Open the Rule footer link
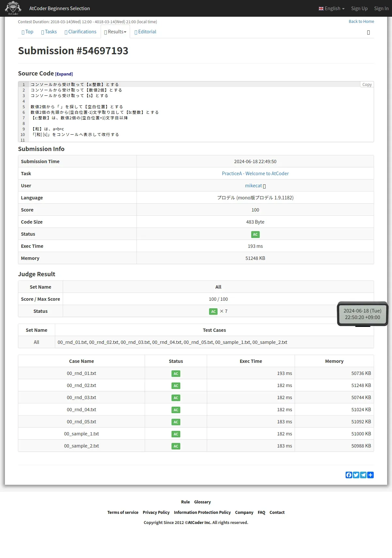 [x=185, y=502]
